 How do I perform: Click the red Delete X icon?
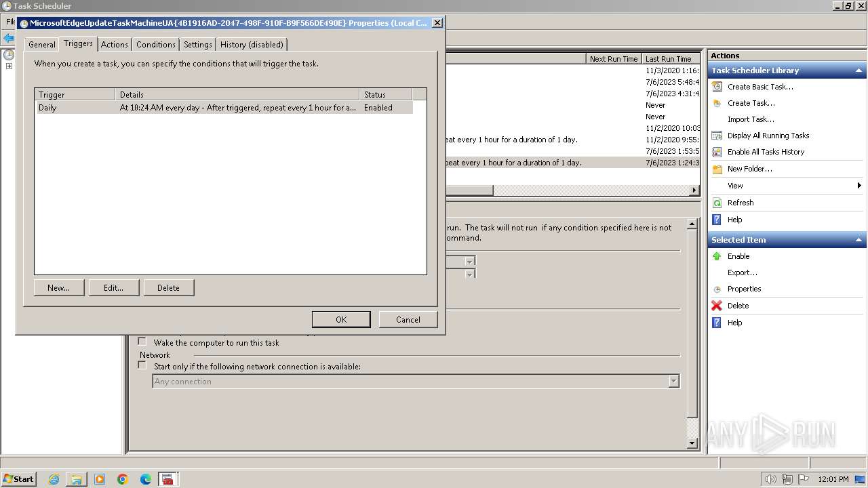pos(717,306)
